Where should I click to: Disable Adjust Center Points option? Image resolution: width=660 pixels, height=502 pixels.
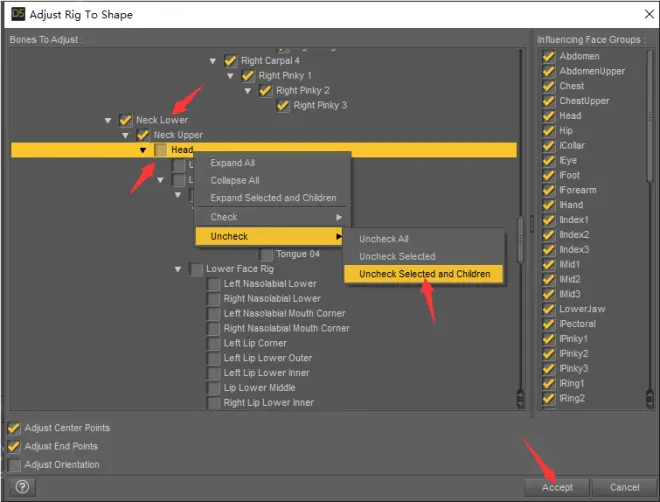(14, 428)
